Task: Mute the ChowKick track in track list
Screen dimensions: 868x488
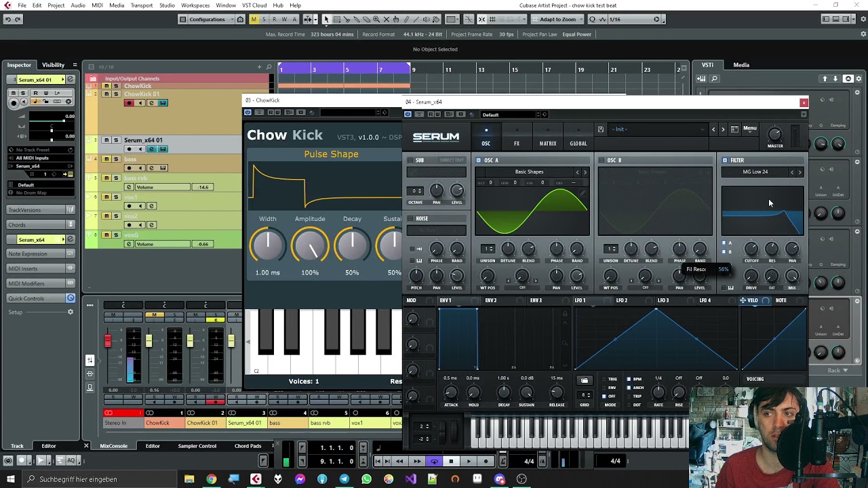Action: 106,86
